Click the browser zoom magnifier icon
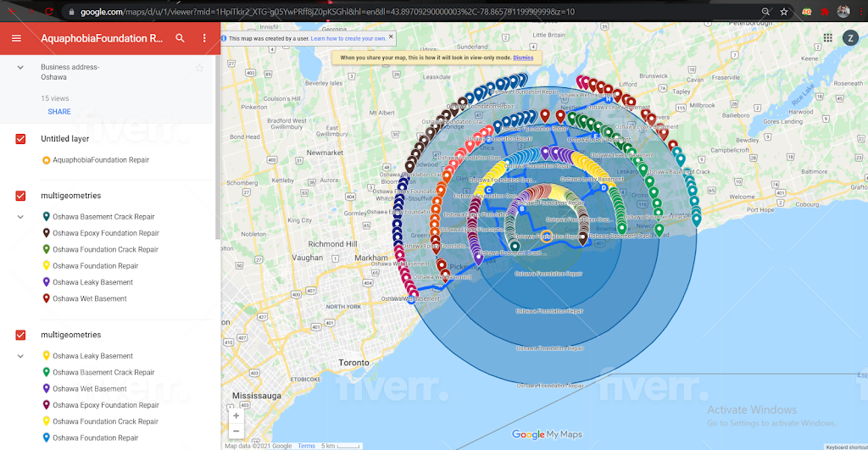The height and width of the screenshot is (450, 868). [765, 12]
